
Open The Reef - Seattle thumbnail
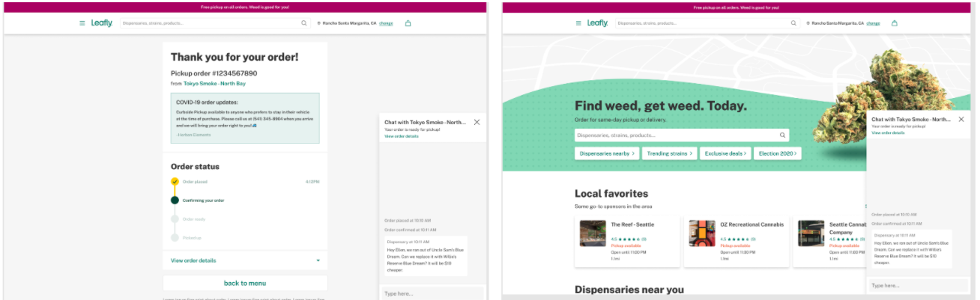pos(593,233)
